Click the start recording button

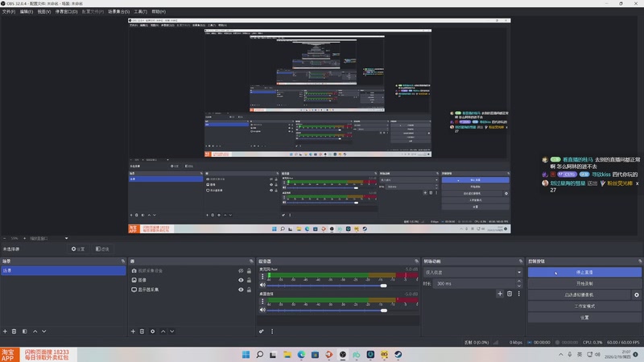pyautogui.click(x=584, y=284)
